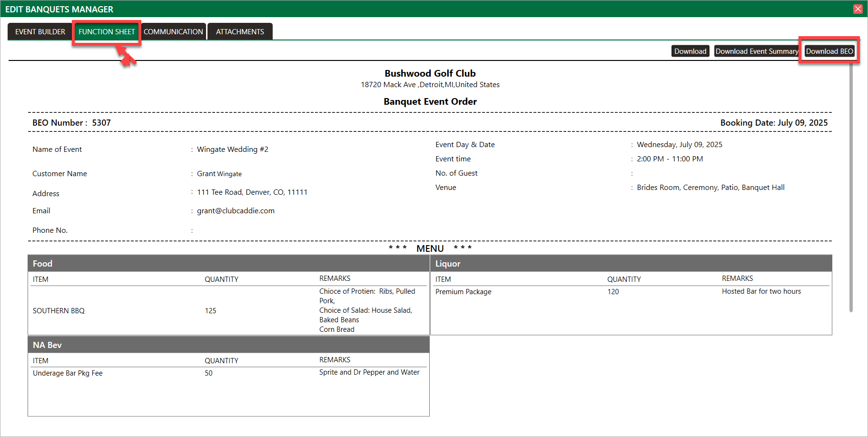Click the function sheet vertical scrollbar
The height and width of the screenshot is (437, 868).
click(851, 190)
